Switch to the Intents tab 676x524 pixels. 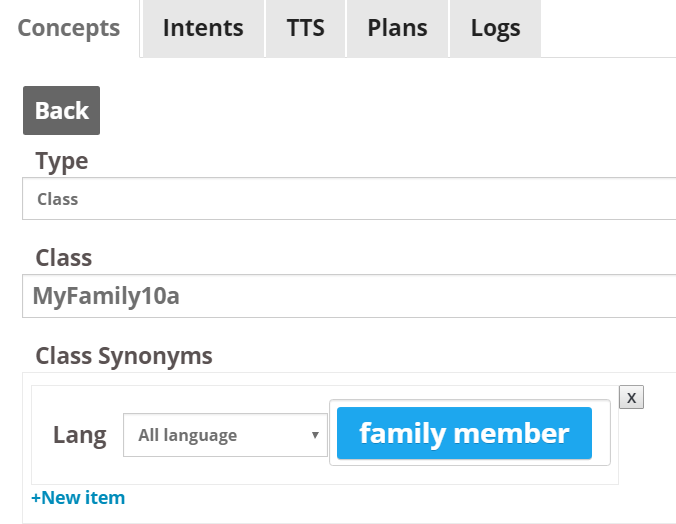pos(203,28)
